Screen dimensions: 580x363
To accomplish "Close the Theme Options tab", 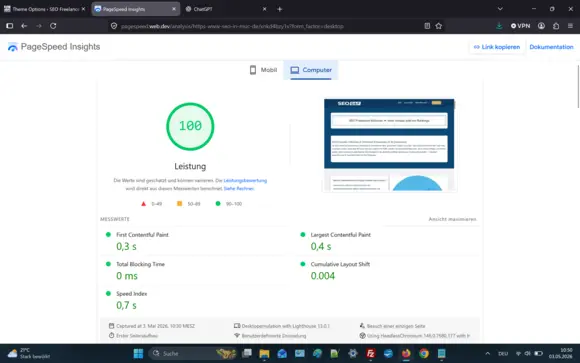I will 84,9.
